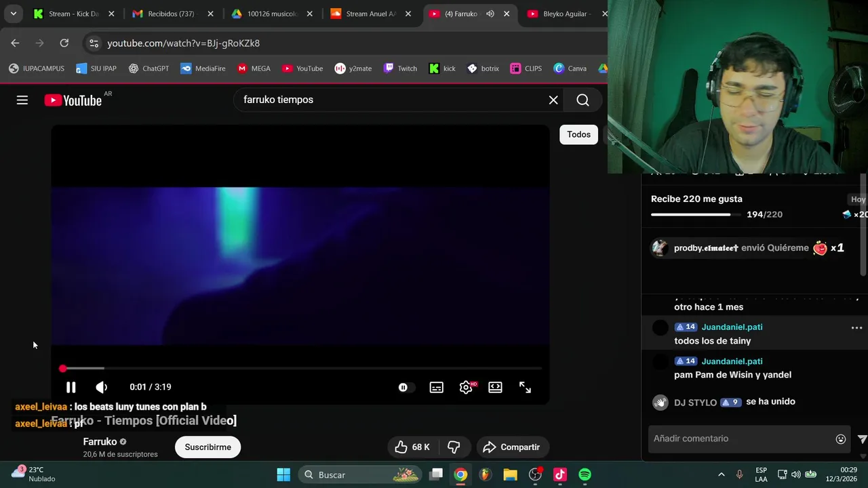Switch to theater mode
This screenshot has height=488, width=868.
pos(496,387)
